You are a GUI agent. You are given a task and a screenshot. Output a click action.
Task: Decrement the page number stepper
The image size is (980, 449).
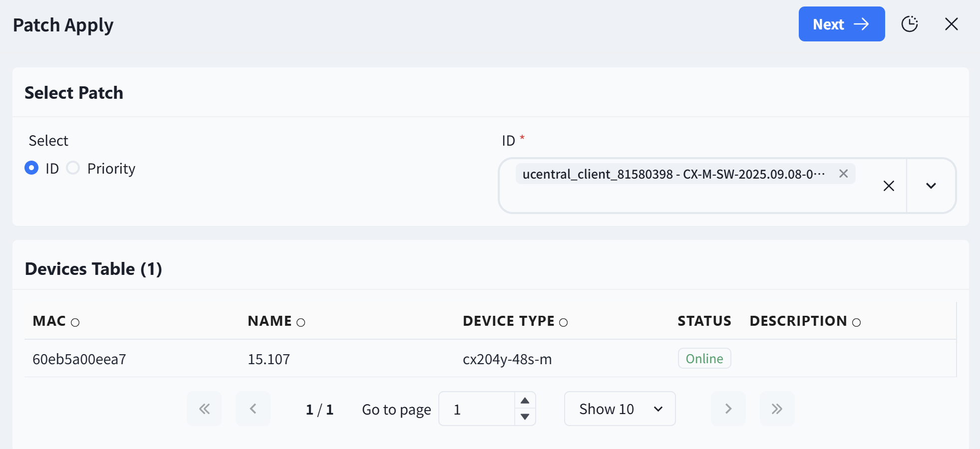[525, 417]
